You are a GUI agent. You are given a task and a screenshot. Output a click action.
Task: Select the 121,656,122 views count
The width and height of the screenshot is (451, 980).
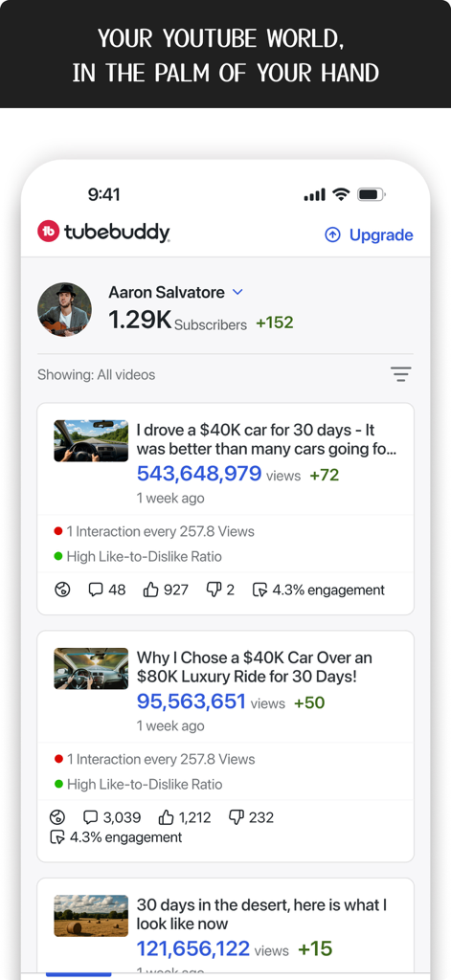click(x=193, y=948)
